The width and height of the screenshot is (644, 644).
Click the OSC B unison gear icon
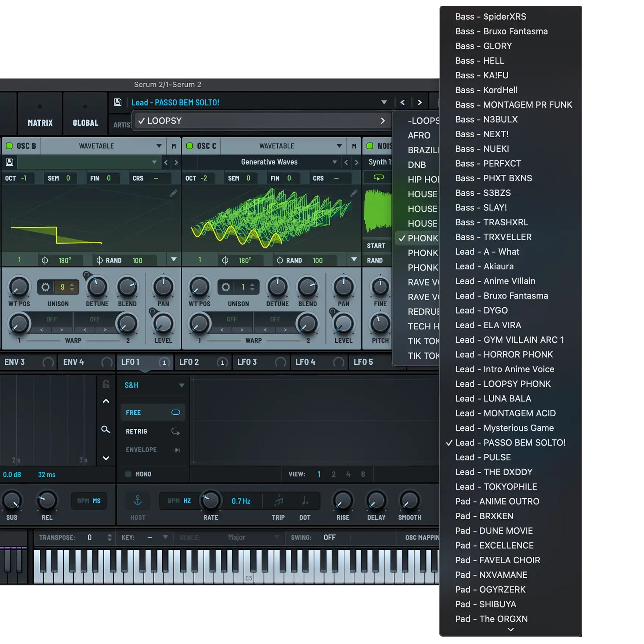[x=46, y=287]
